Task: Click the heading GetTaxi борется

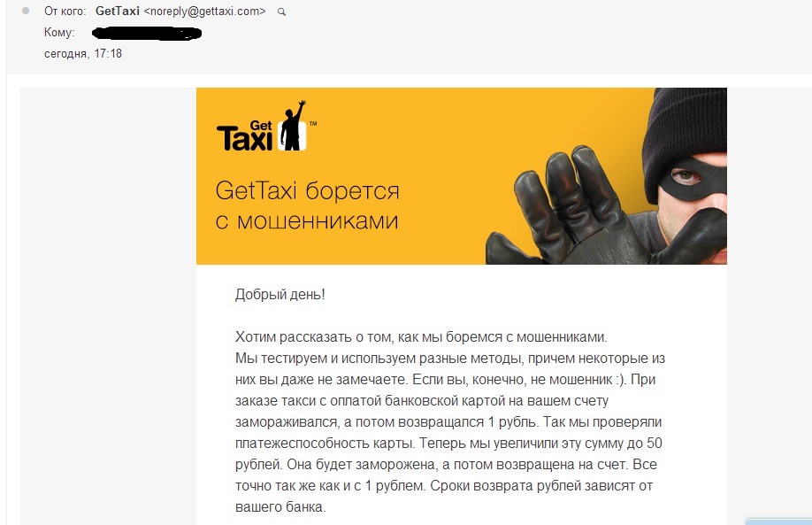Action: (307, 190)
